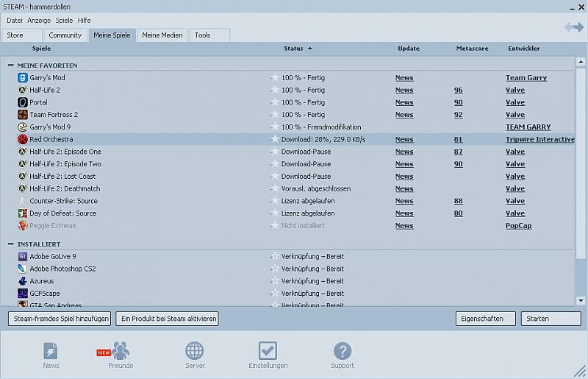This screenshot has width=588, height=379.
Task: Open Einstellungen settings icon
Action: click(268, 351)
